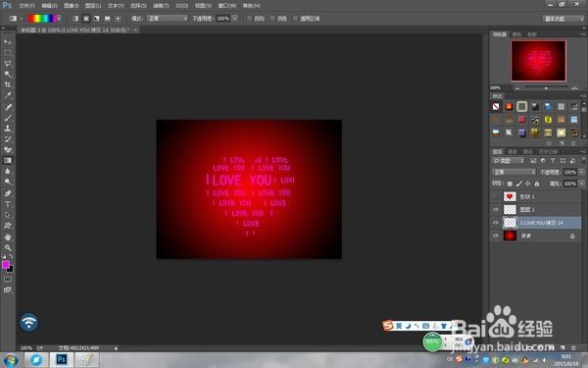The height and width of the screenshot is (368, 588).
Task: Hide the I LOVE YOU copy 14 layer
Action: [x=496, y=223]
